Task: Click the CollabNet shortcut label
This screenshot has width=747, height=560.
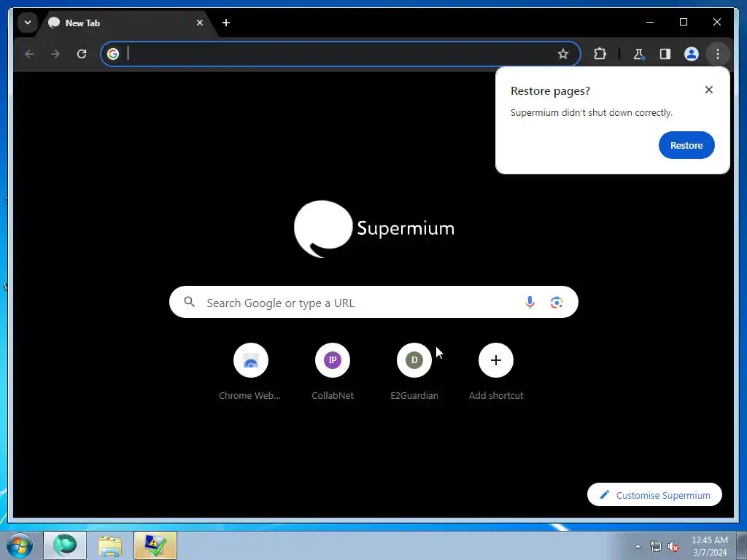Action: click(x=333, y=395)
